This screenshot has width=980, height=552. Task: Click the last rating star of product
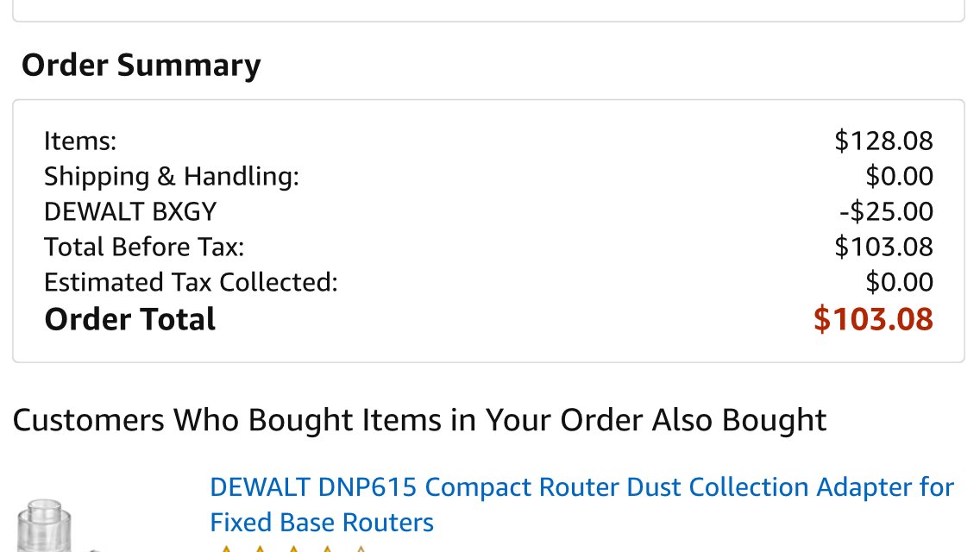pyautogui.click(x=361, y=549)
